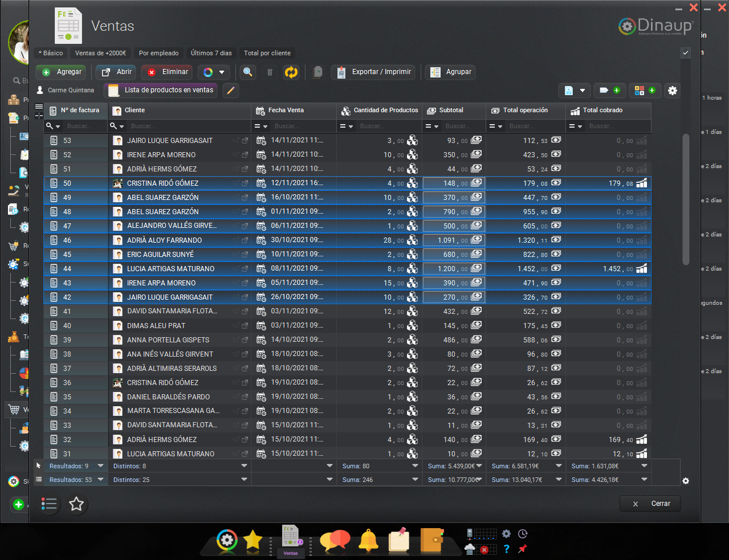The image size is (729, 560).
Task: Click the Agregar button
Action: tap(61, 72)
